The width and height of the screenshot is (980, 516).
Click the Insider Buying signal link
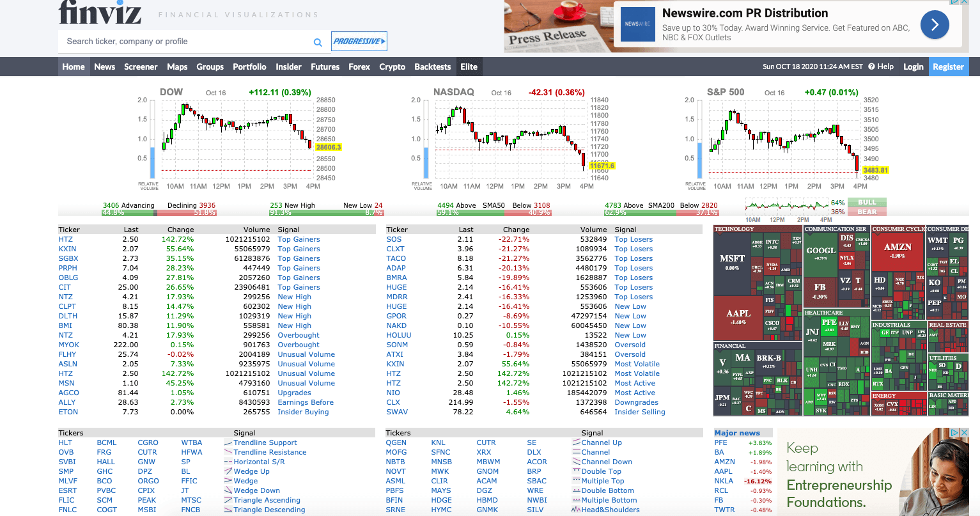[303, 412]
